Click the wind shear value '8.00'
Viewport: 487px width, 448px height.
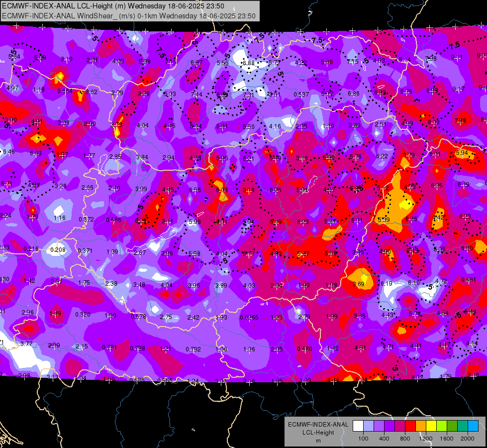click(434, 122)
